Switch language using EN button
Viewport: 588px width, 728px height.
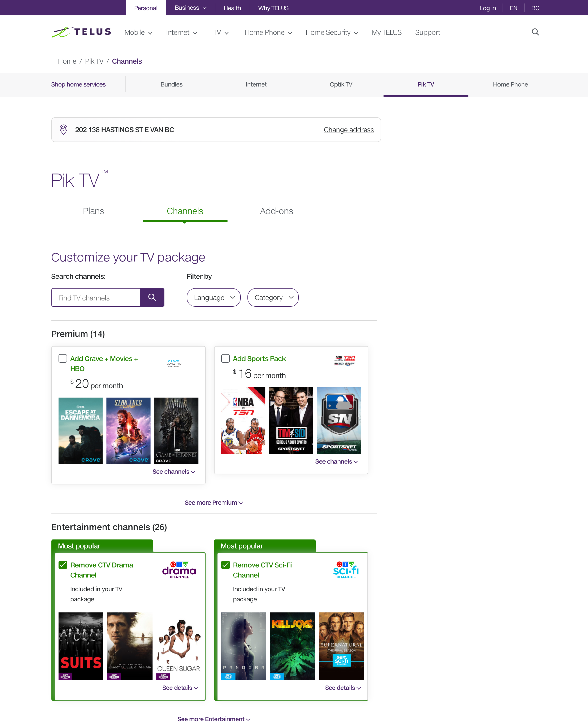[513, 8]
